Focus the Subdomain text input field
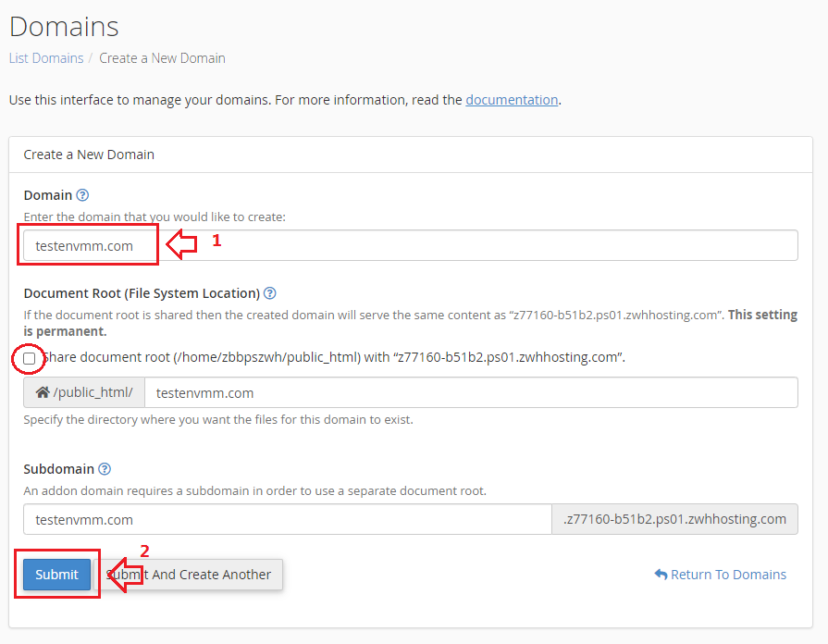 point(288,519)
